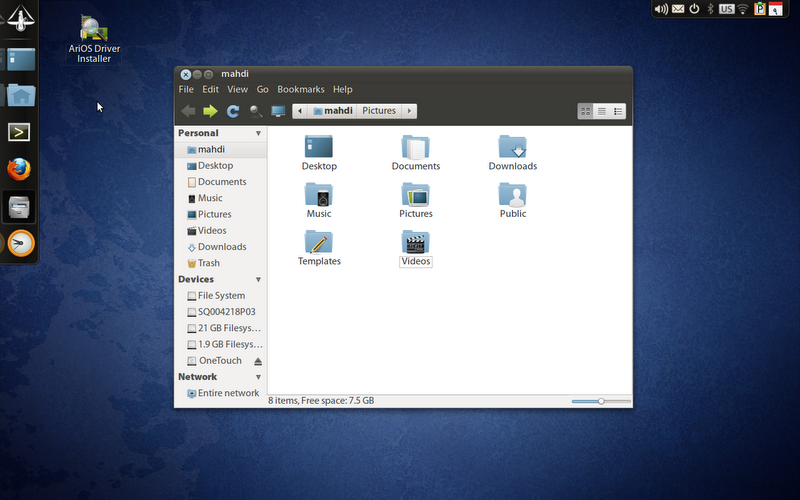Open the home folder dock icon
Image resolution: width=800 pixels, height=500 pixels.
pos(21,95)
